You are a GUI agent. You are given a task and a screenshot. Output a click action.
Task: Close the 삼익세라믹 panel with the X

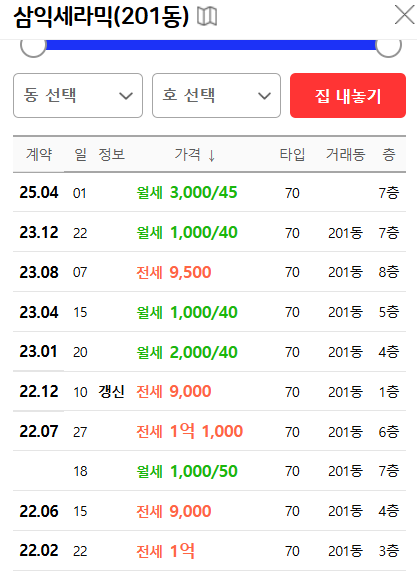coord(404,16)
